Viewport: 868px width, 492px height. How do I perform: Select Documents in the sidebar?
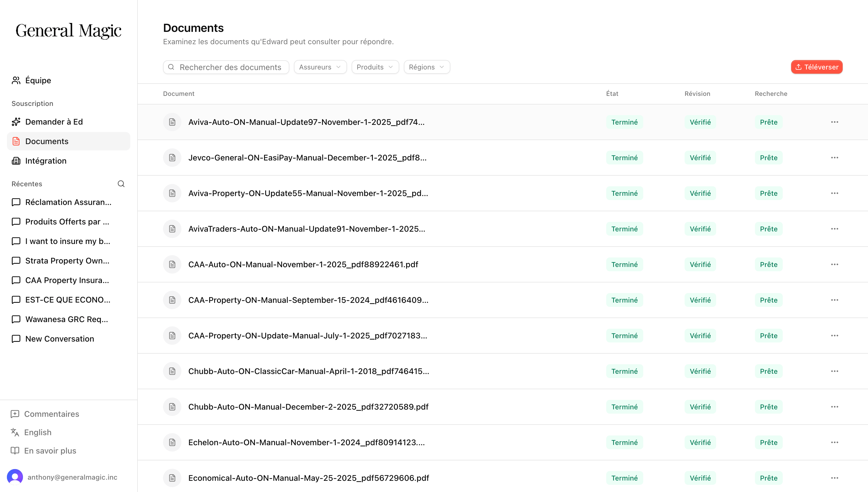coord(69,141)
